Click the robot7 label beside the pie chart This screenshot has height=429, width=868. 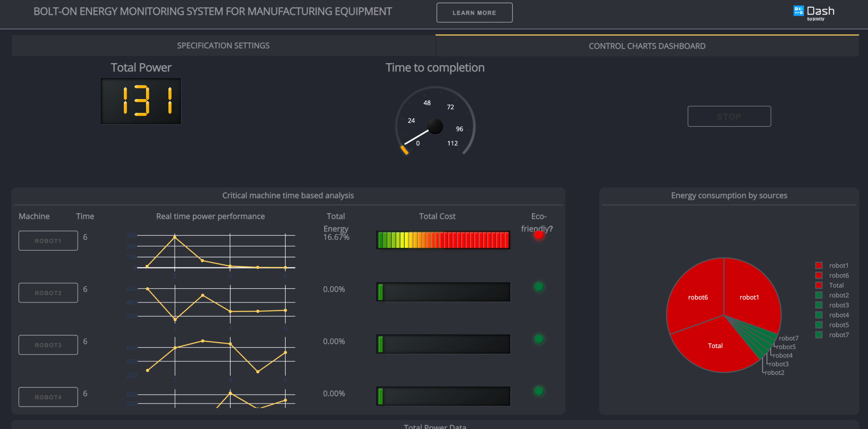pyautogui.click(x=788, y=338)
